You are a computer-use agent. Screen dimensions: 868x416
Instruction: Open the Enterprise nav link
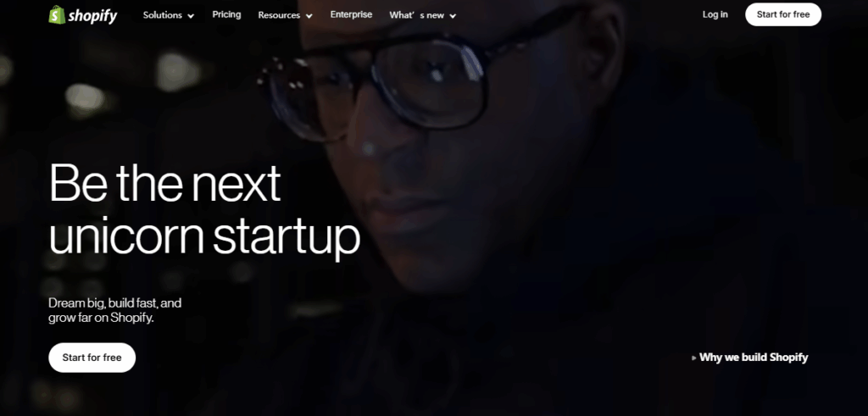pos(351,14)
